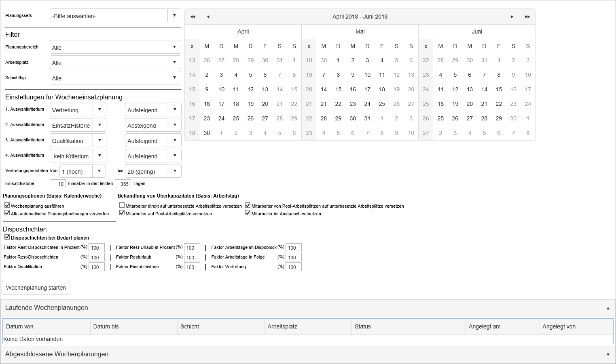Uncheck Disposchichten bei Bedarf planen
This screenshot has width=616, height=364.
tap(7, 237)
